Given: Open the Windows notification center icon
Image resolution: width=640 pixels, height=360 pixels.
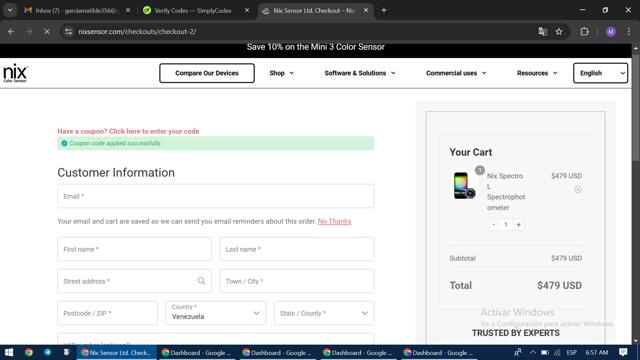Looking at the screenshot, I should coord(623,352).
